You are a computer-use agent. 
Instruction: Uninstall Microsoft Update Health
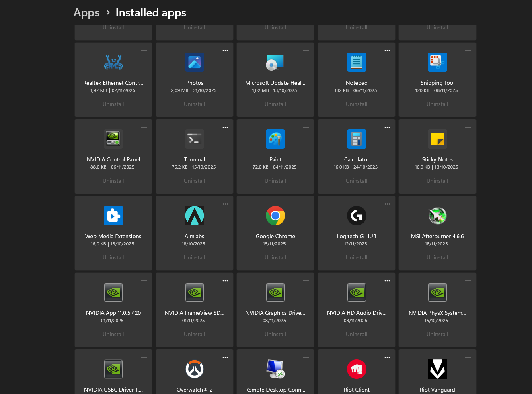point(275,104)
